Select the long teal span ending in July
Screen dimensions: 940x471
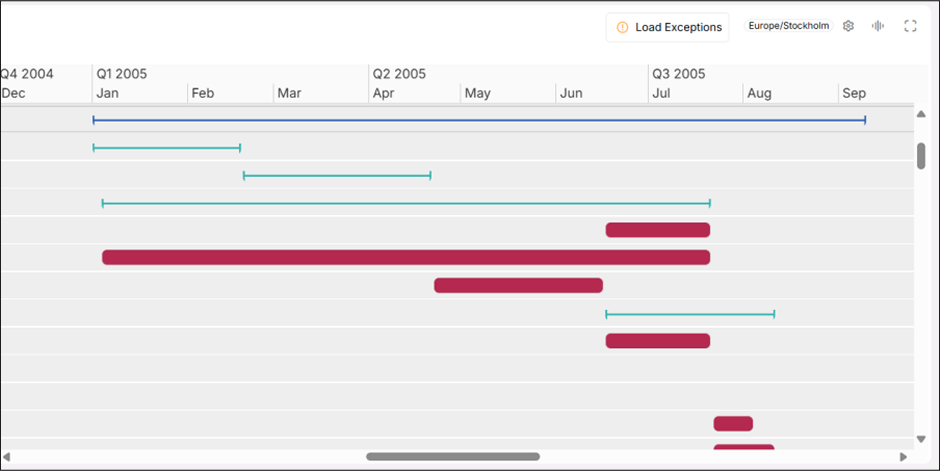click(x=406, y=204)
